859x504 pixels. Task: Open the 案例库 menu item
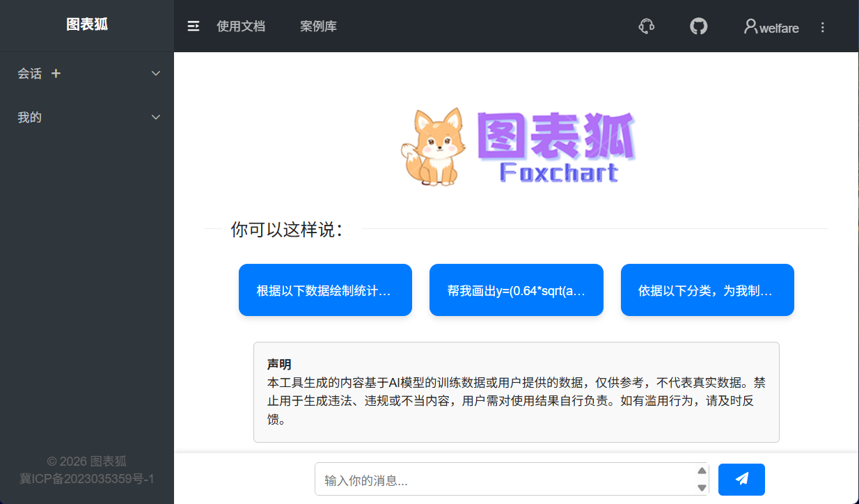(x=319, y=26)
